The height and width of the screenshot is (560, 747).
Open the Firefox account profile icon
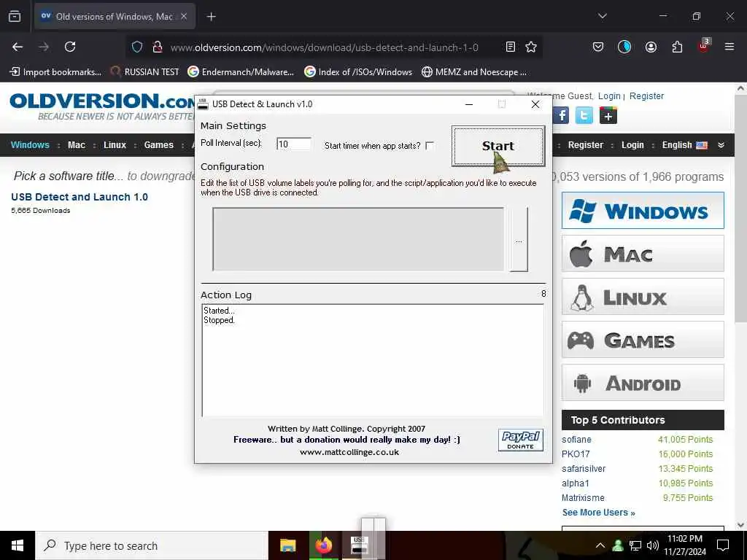(x=651, y=47)
